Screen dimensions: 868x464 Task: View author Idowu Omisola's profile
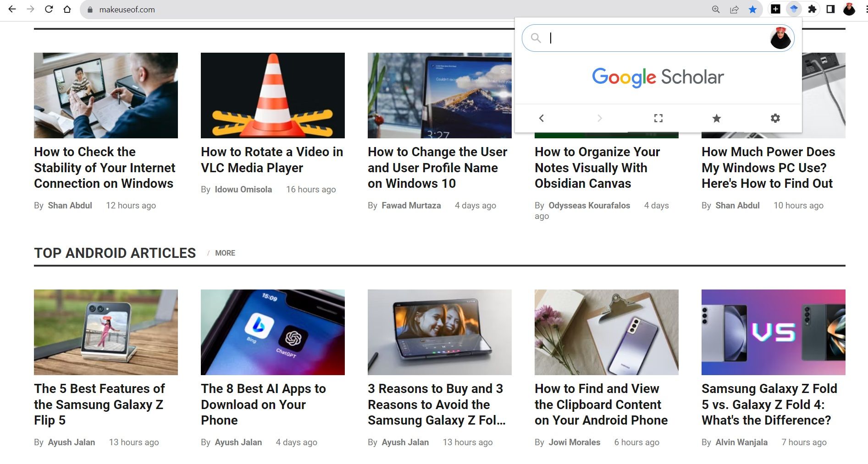click(243, 190)
